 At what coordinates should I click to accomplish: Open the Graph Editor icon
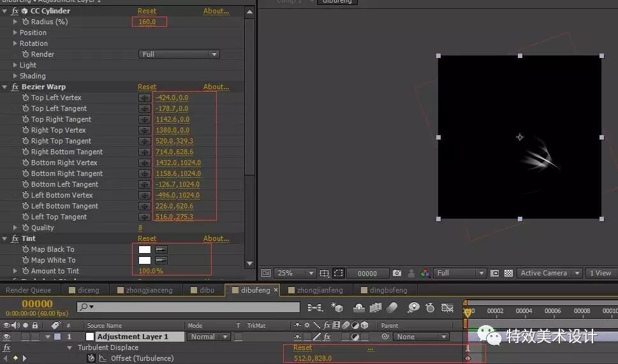(447, 307)
